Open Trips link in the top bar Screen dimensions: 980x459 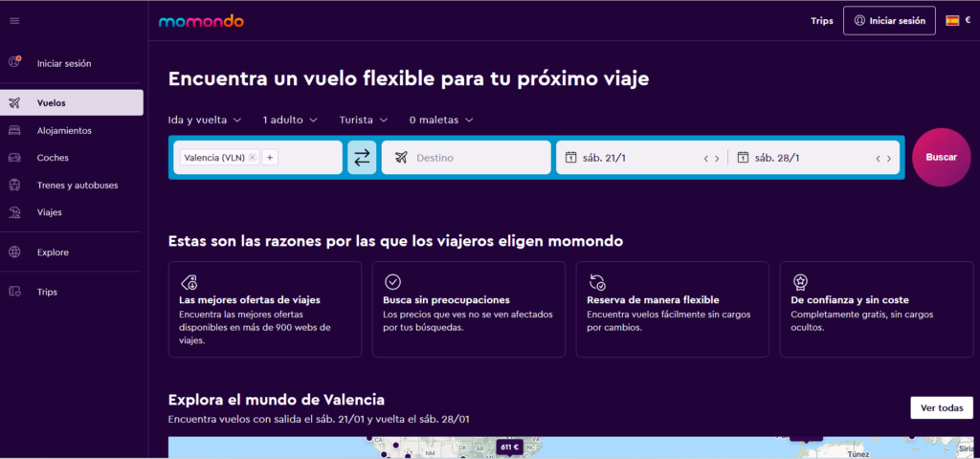point(822,21)
